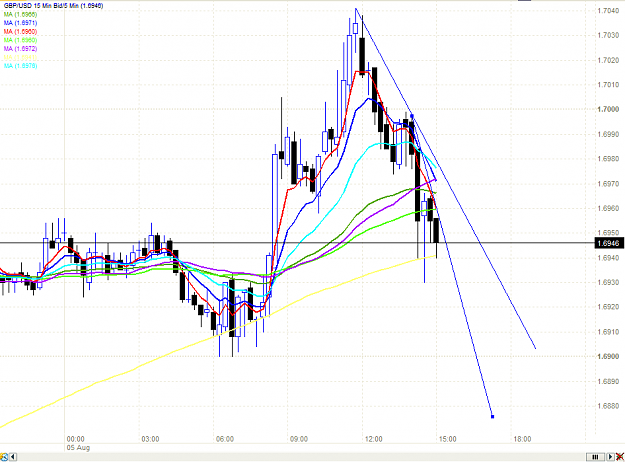Click the 15:00 time axis label
The image size is (625, 462).
click(x=447, y=439)
